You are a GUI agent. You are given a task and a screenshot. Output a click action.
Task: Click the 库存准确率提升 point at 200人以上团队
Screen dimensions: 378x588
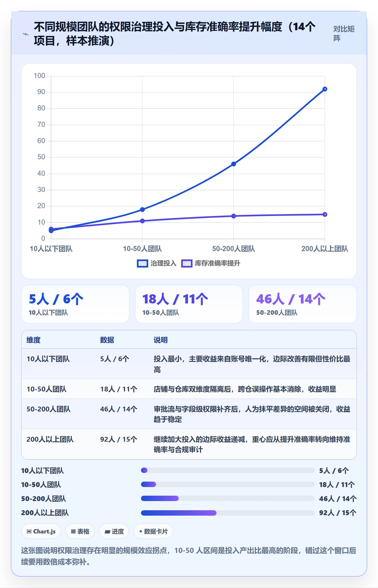click(325, 214)
